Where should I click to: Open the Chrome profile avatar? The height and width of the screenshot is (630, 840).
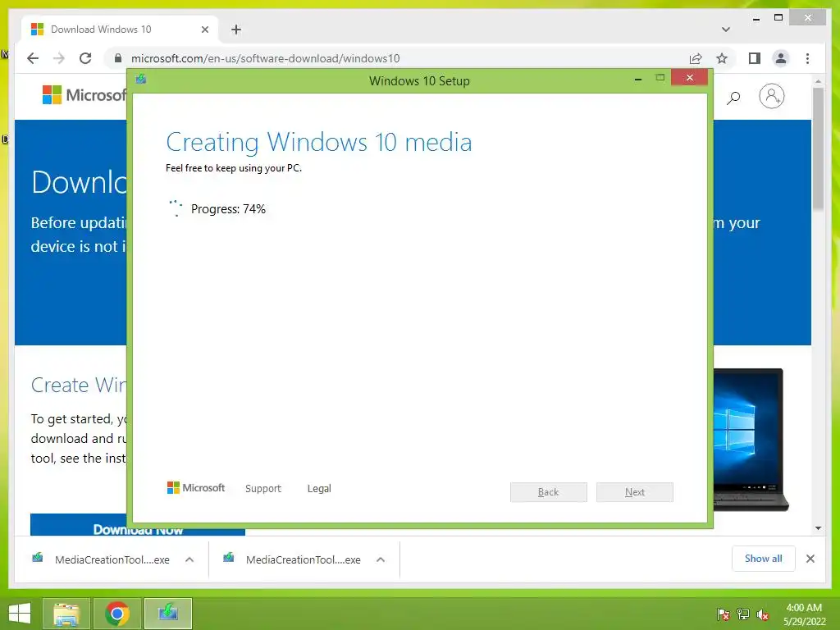point(781,58)
